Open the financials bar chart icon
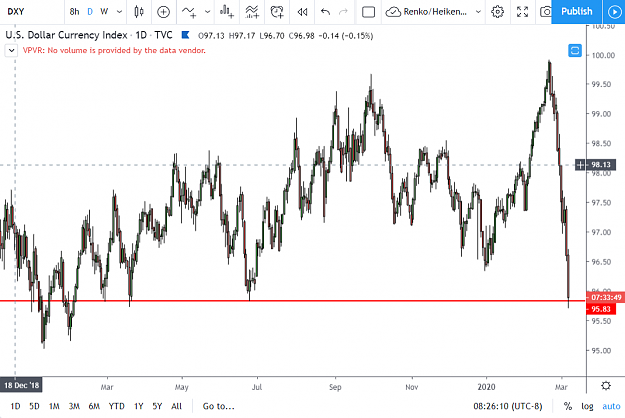 (x=227, y=12)
